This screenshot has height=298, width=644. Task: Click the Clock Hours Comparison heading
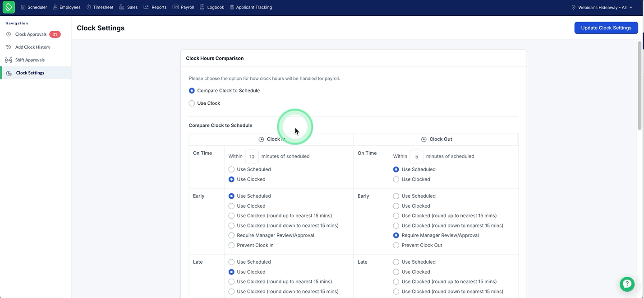(x=215, y=58)
